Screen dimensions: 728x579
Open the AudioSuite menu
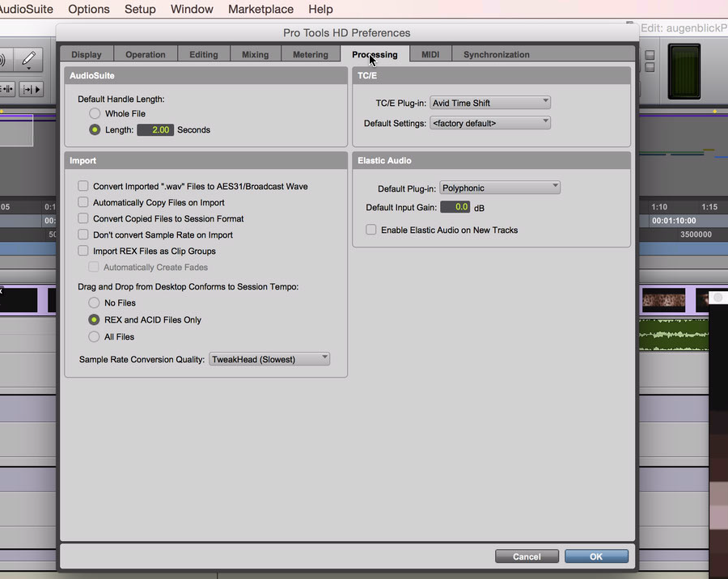click(x=27, y=10)
